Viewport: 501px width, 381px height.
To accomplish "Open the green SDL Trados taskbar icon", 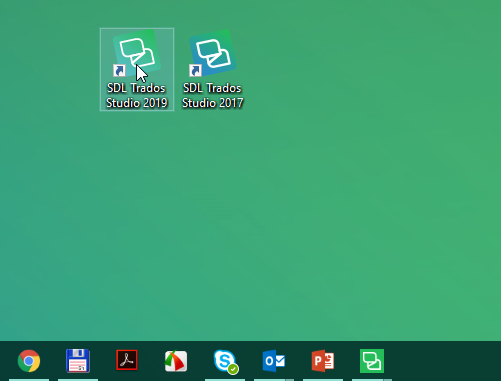I will (372, 361).
